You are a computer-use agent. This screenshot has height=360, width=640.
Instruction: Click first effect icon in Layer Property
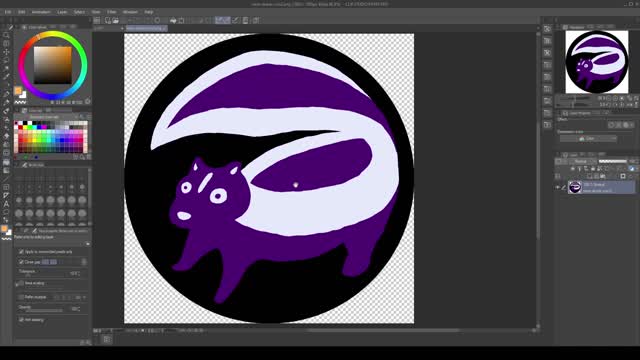[x=611, y=125]
